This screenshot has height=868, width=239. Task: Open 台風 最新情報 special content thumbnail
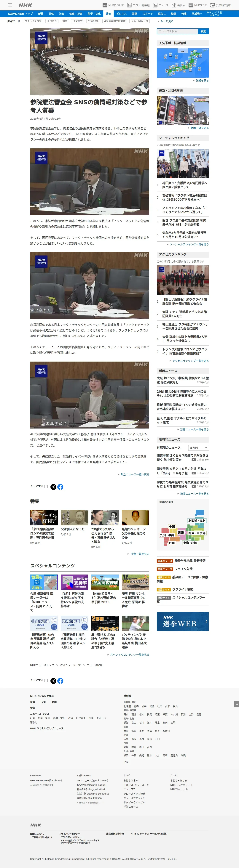pyautogui.click(x=44, y=582)
